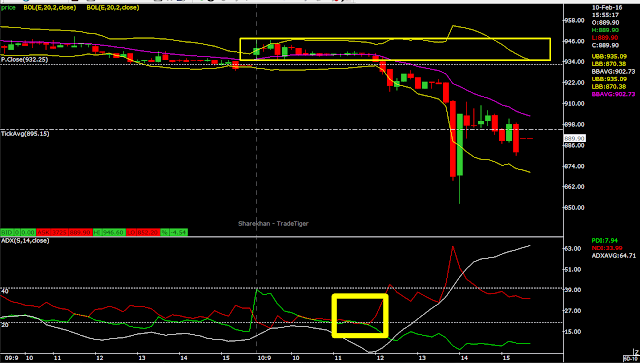Click the ASK quantity 3725 cell
Screen dimensions: 640x363
60,232
